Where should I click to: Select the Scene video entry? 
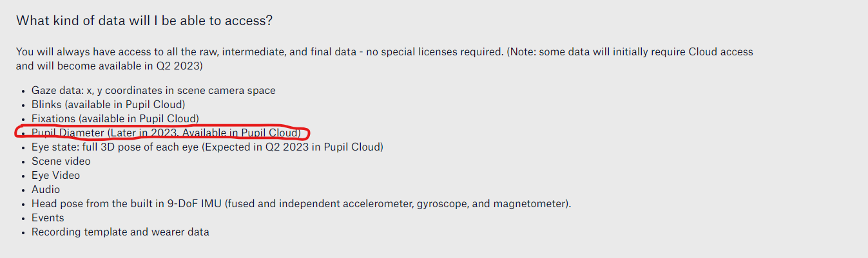point(61,161)
